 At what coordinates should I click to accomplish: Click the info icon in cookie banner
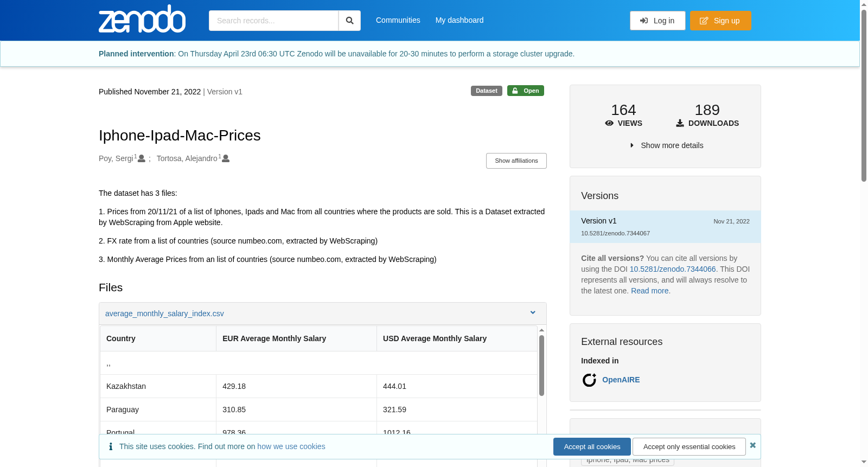111,446
